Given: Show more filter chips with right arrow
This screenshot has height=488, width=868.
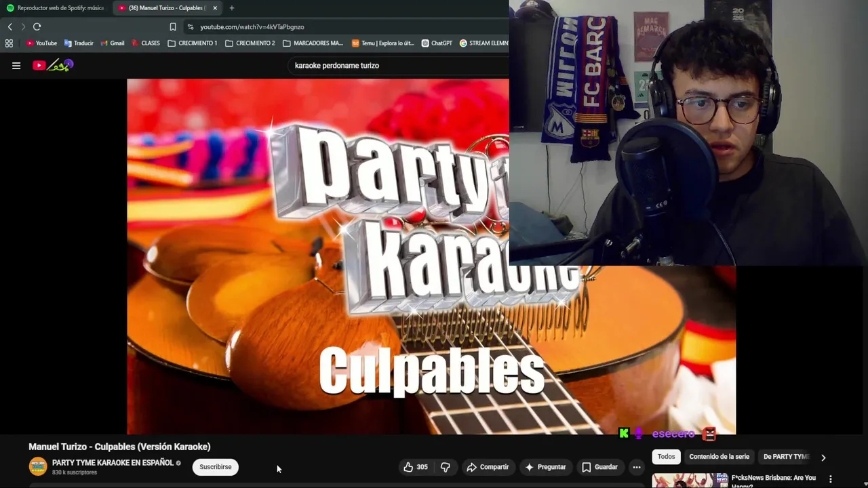Looking at the screenshot, I should [823, 457].
